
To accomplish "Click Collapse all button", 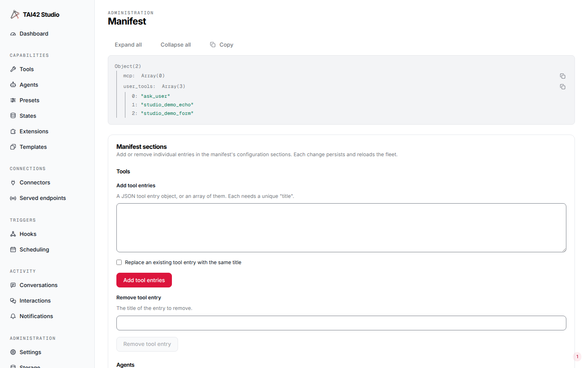I will tap(176, 45).
